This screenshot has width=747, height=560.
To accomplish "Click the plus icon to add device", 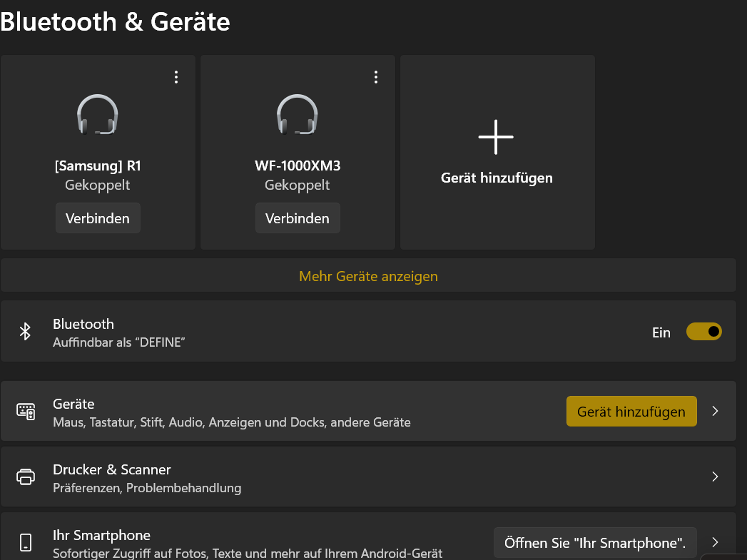I will (496, 136).
